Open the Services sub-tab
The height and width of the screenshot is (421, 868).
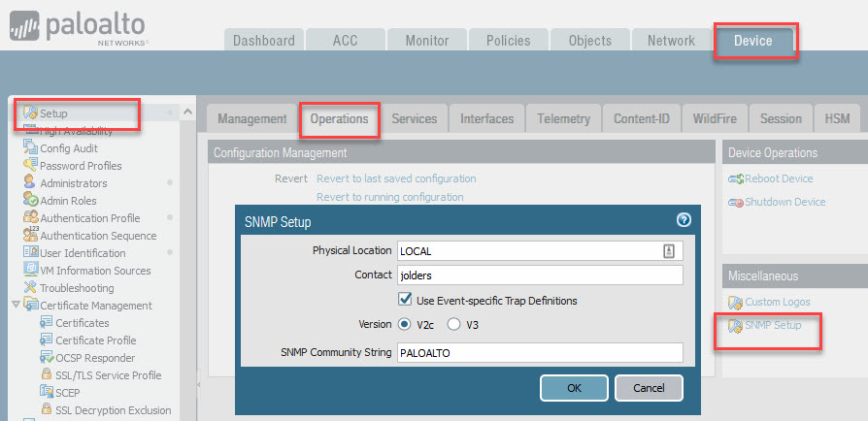414,118
